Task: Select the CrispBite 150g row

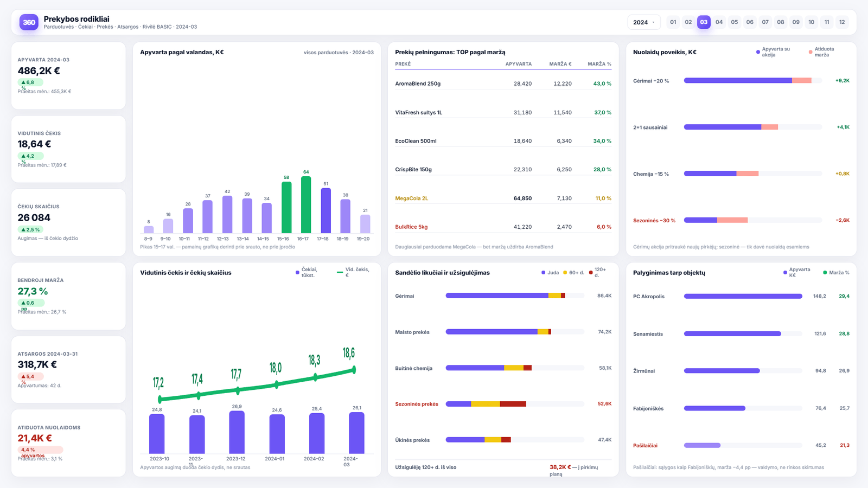Action: pos(503,170)
